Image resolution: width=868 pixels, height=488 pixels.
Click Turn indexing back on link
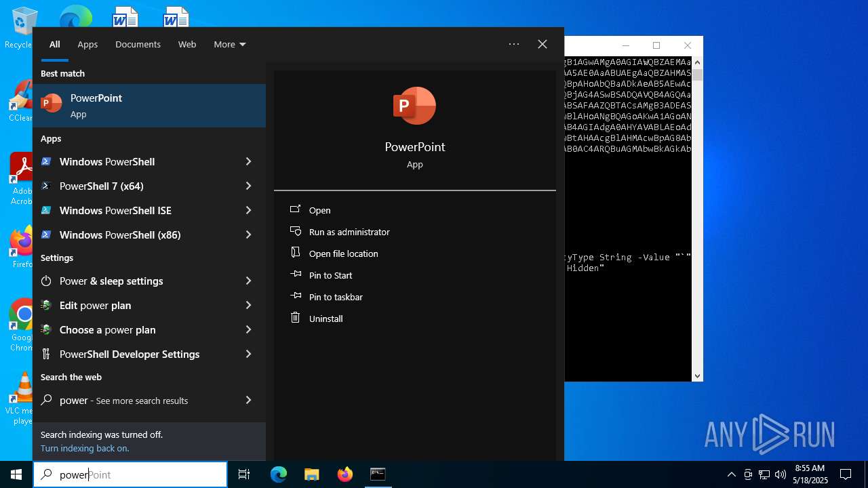pos(85,448)
